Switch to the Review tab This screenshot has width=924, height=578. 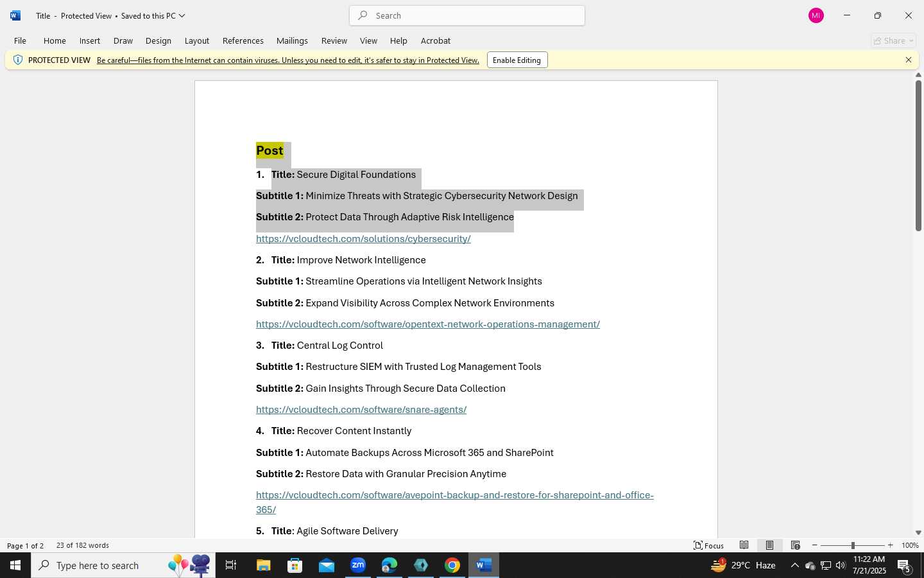click(334, 40)
